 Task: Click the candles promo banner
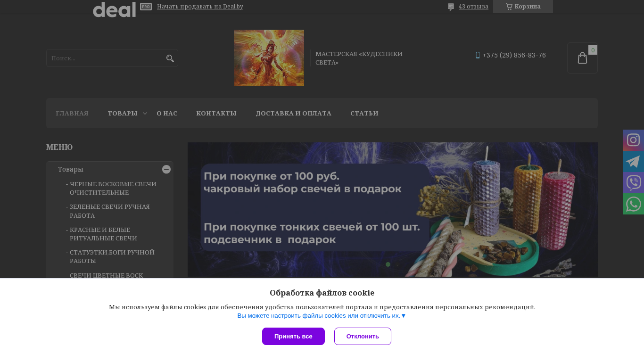click(x=393, y=209)
